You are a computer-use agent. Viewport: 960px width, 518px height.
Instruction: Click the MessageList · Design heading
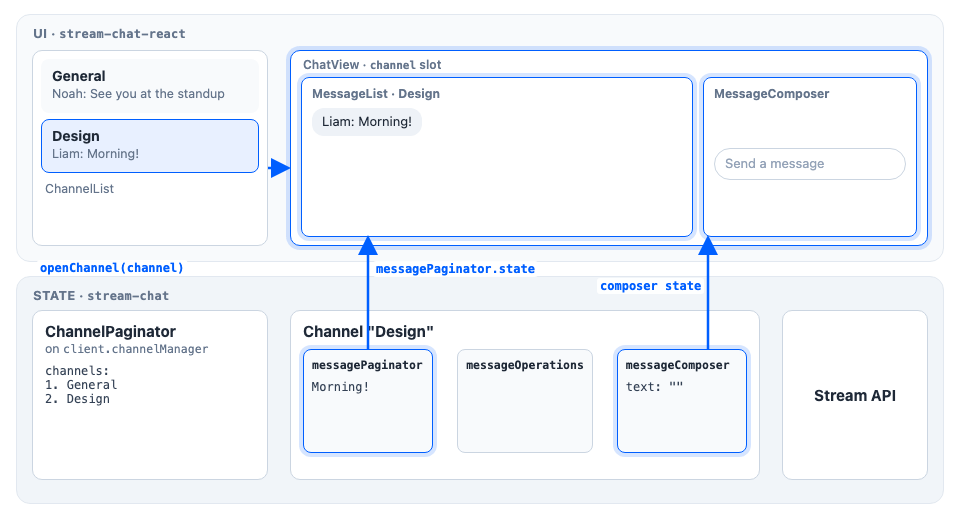pyautogui.click(x=376, y=94)
